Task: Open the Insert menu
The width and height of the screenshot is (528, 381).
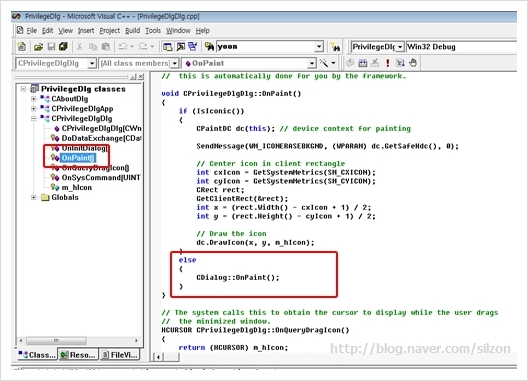Action: [x=86, y=31]
